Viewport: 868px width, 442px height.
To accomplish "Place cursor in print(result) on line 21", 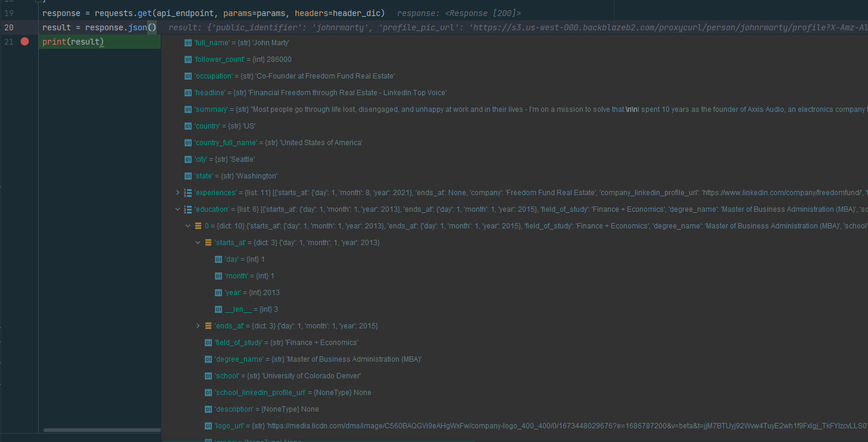I will click(73, 42).
